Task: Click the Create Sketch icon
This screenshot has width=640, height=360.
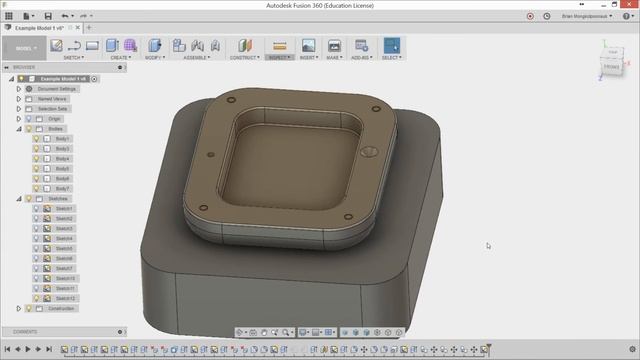Action: [x=56, y=45]
